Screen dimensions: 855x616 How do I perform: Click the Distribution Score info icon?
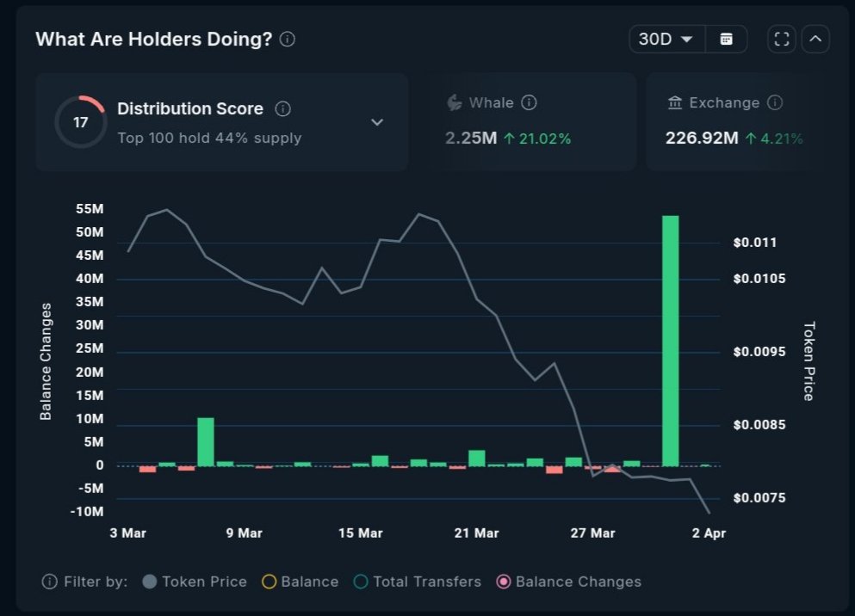coord(282,109)
